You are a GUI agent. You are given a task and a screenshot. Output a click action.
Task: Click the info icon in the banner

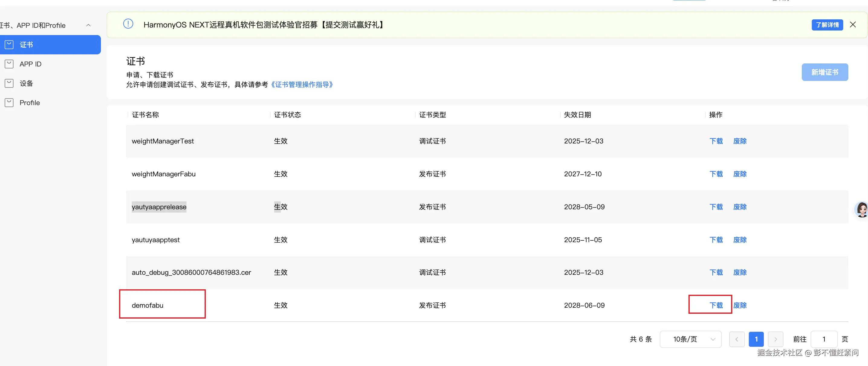128,24
